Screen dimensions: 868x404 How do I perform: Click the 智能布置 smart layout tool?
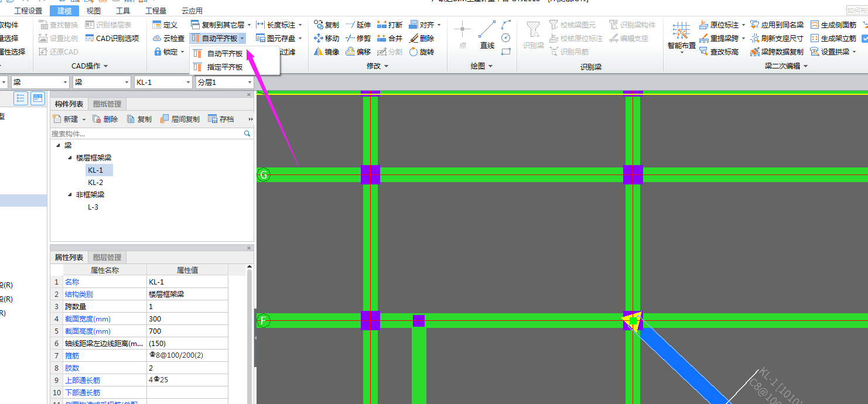click(681, 36)
